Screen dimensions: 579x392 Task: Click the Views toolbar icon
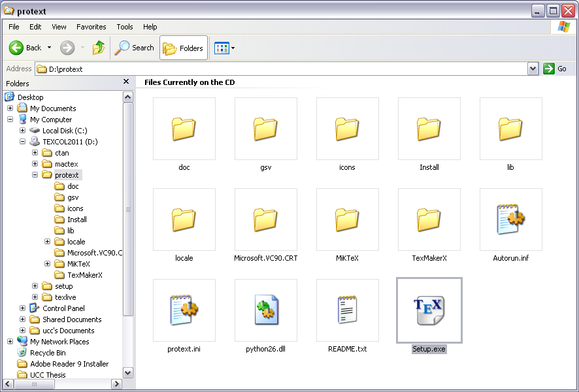pyautogui.click(x=222, y=48)
